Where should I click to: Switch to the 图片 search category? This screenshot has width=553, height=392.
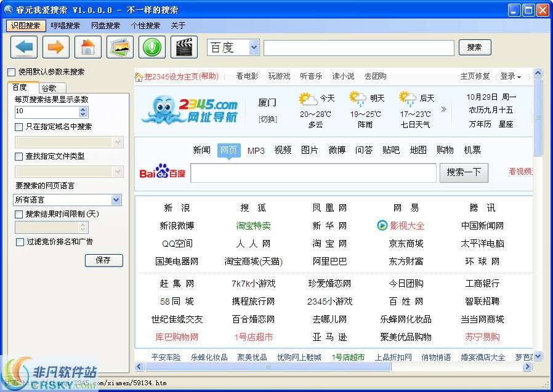[x=310, y=150]
